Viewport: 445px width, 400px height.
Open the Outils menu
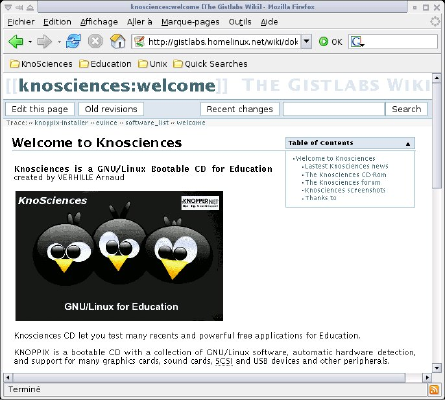coord(240,22)
